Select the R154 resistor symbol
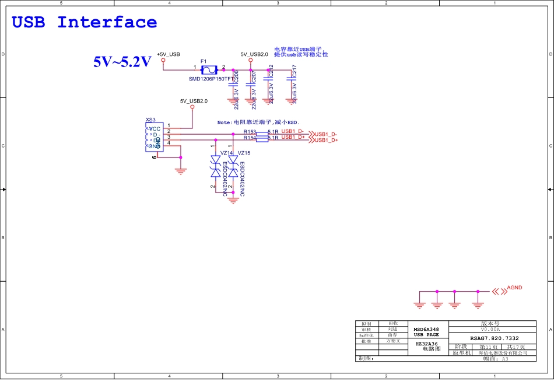The height and width of the screenshot is (392, 554). [x=262, y=140]
